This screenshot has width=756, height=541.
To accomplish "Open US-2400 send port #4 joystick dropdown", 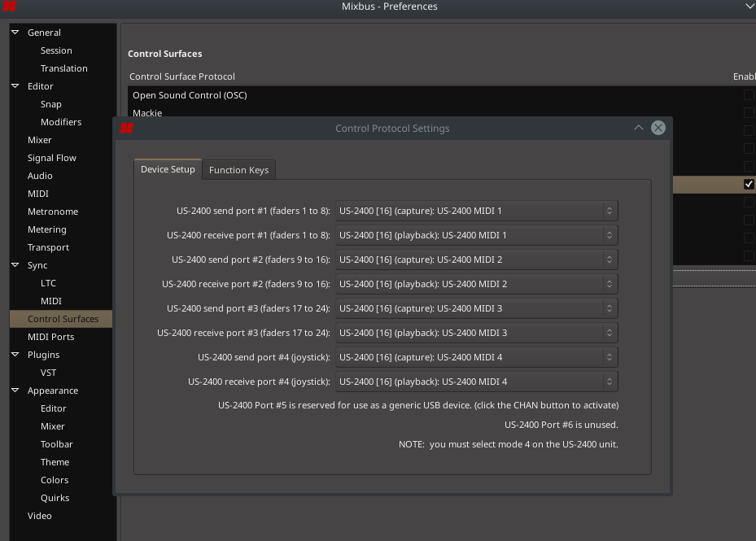I will point(476,357).
